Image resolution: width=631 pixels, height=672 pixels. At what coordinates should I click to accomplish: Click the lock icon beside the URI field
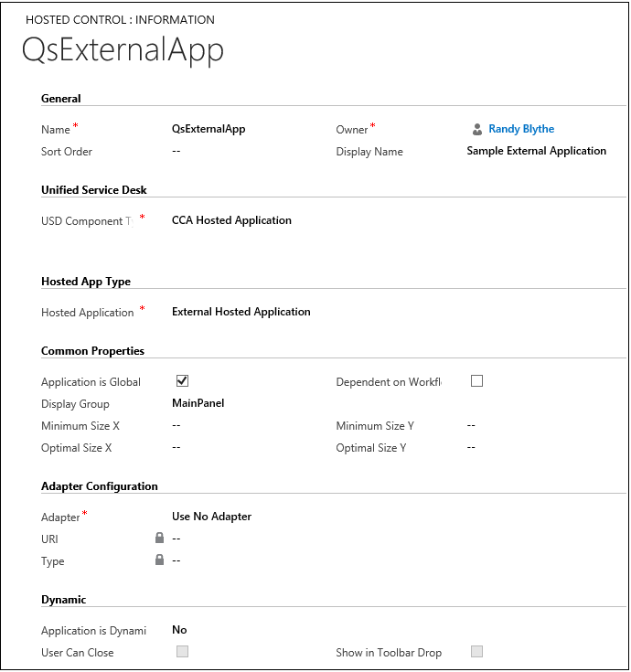[159, 538]
